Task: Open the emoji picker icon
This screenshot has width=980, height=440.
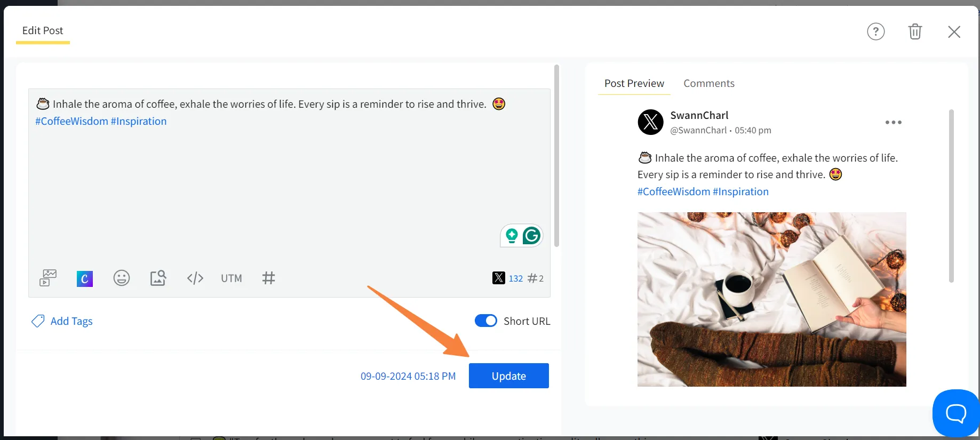Action: tap(122, 278)
